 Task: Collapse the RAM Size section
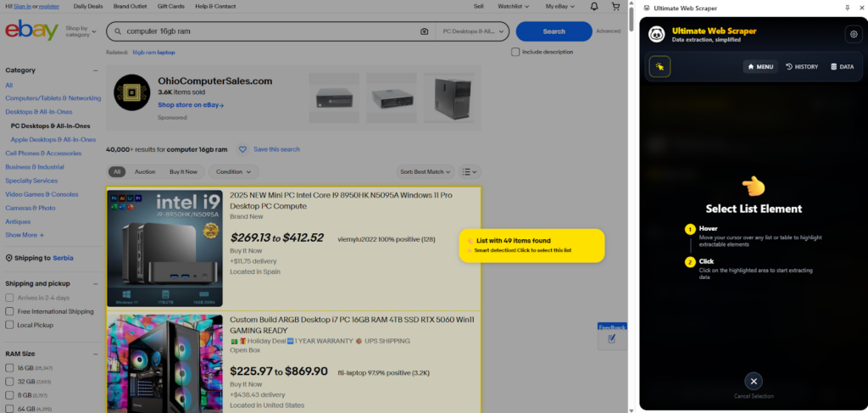(x=95, y=354)
